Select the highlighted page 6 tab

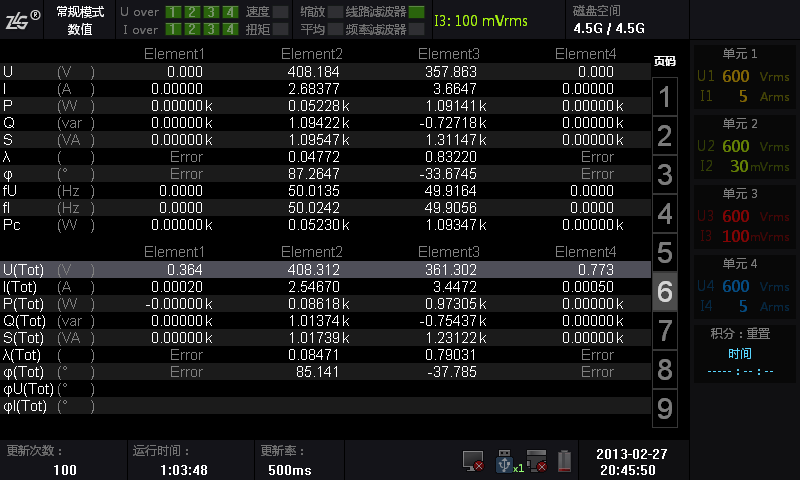(x=664, y=291)
